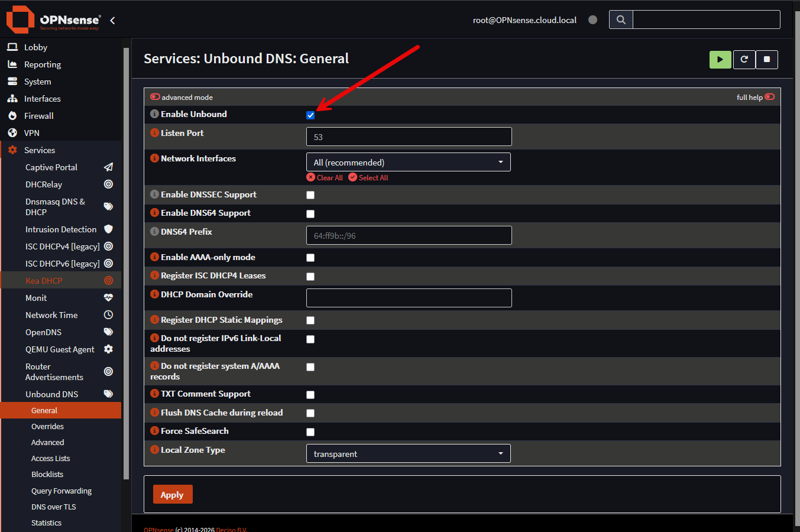Viewport: 800px width, 532px height.
Task: Open the Kea DHCP menu item
Action: click(x=61, y=281)
